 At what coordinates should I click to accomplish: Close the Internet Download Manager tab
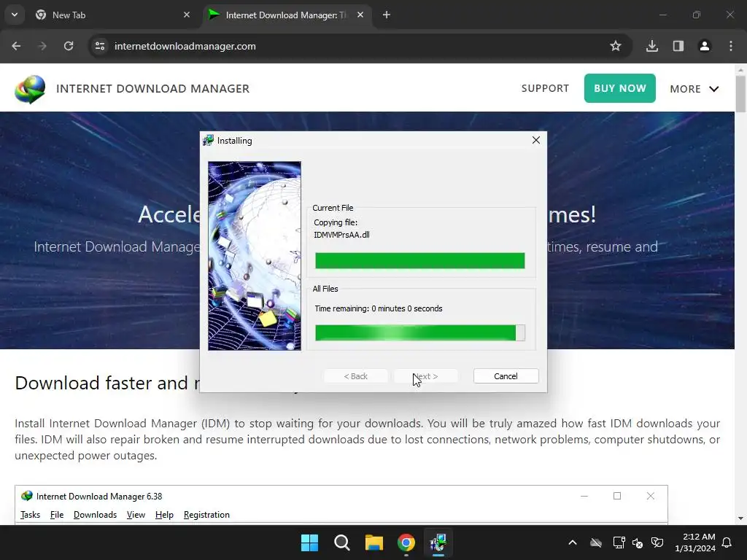360,15
